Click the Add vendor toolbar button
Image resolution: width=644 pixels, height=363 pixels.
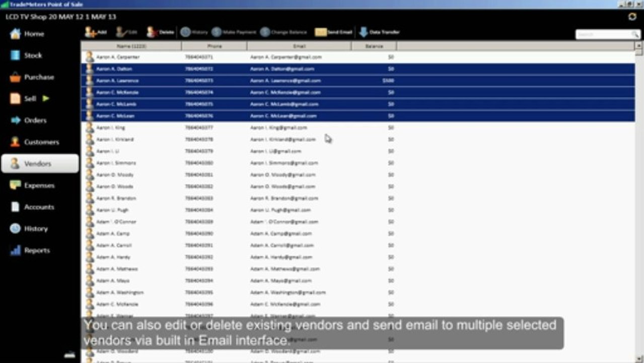tap(96, 32)
